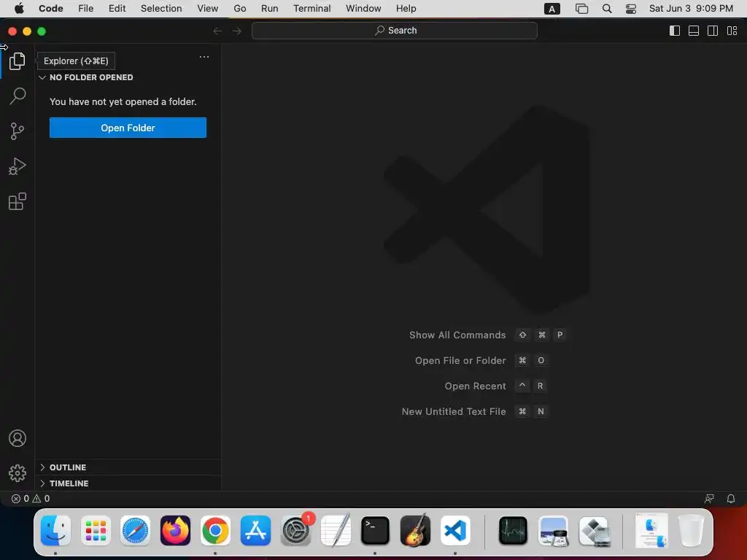Image resolution: width=747 pixels, height=560 pixels.
Task: Open Control Center in menu bar
Action: coord(631,9)
